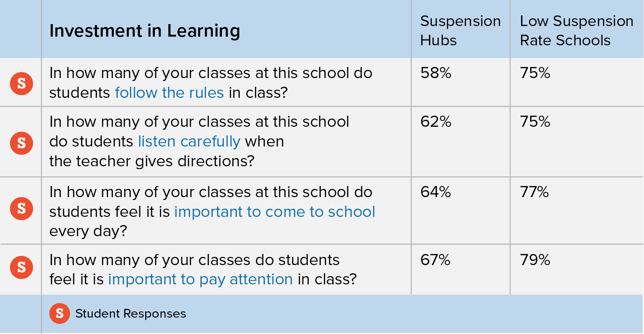
Task: Click the 77% Low Suspension Rate value
Action: (x=534, y=192)
